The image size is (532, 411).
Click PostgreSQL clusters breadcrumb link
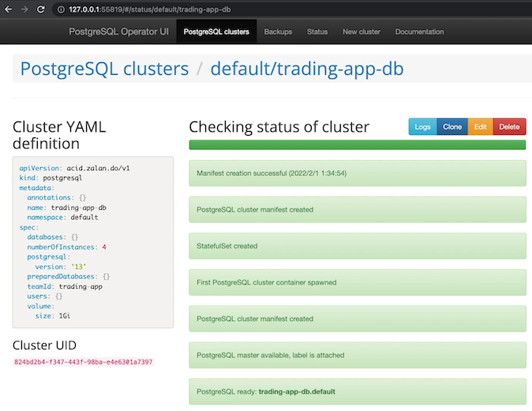point(104,69)
